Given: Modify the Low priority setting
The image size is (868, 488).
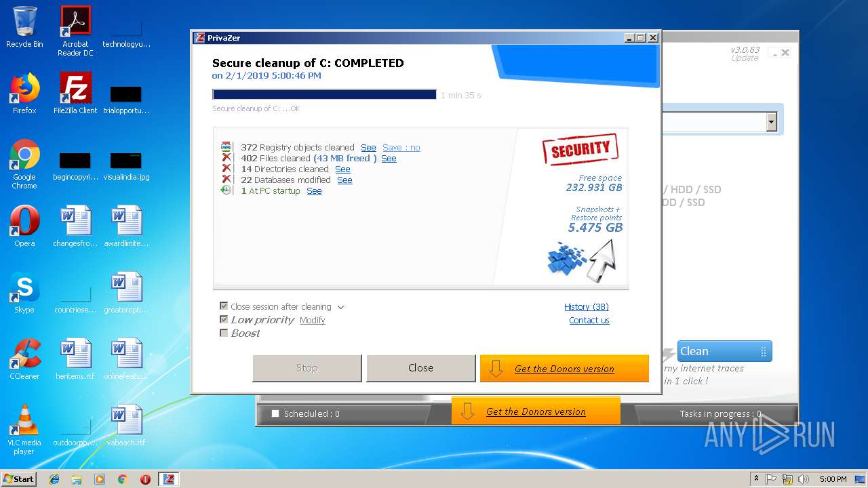Looking at the screenshot, I should coord(313,320).
